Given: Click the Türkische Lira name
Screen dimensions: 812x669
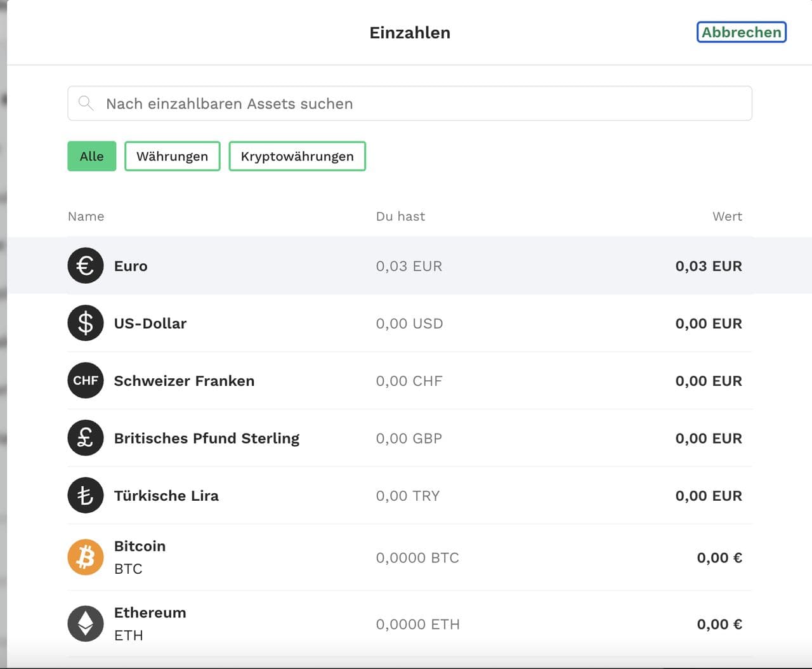Looking at the screenshot, I should (166, 496).
